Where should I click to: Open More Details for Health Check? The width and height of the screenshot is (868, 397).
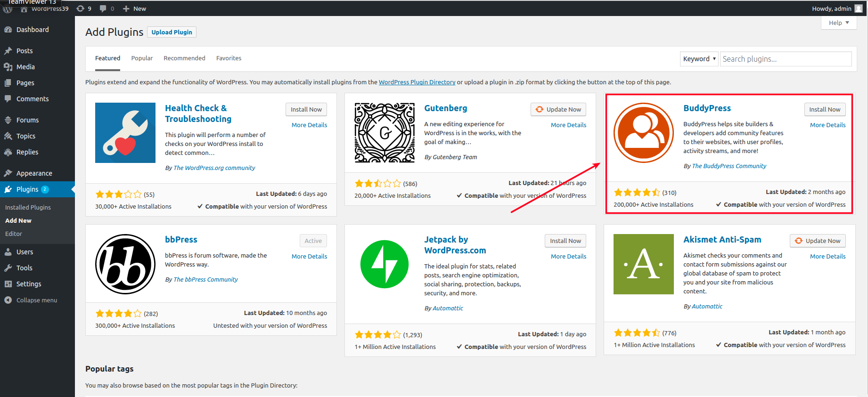(x=309, y=125)
